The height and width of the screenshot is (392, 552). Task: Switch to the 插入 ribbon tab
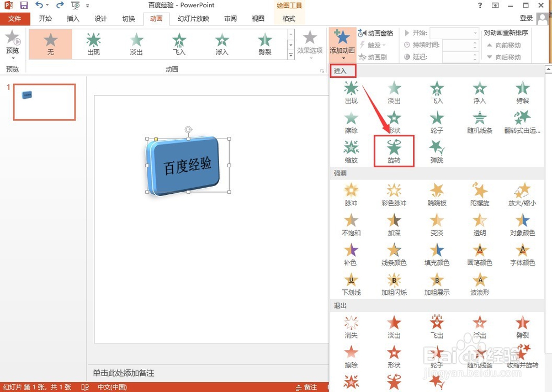click(73, 19)
